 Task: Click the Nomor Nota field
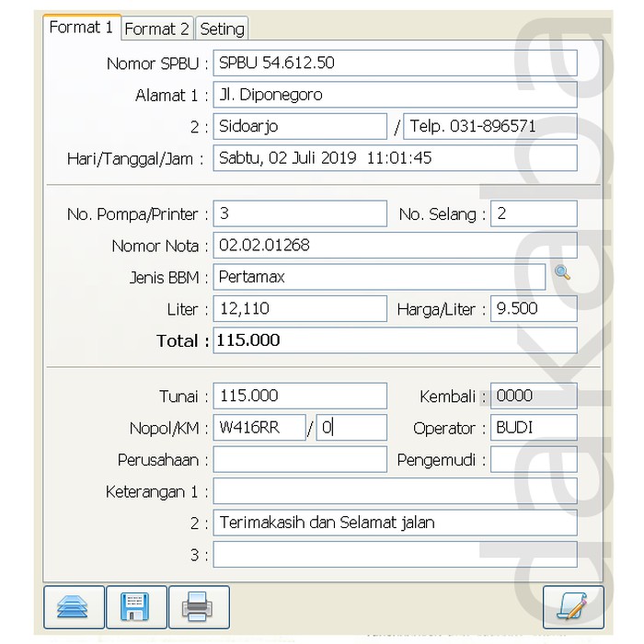click(x=395, y=246)
